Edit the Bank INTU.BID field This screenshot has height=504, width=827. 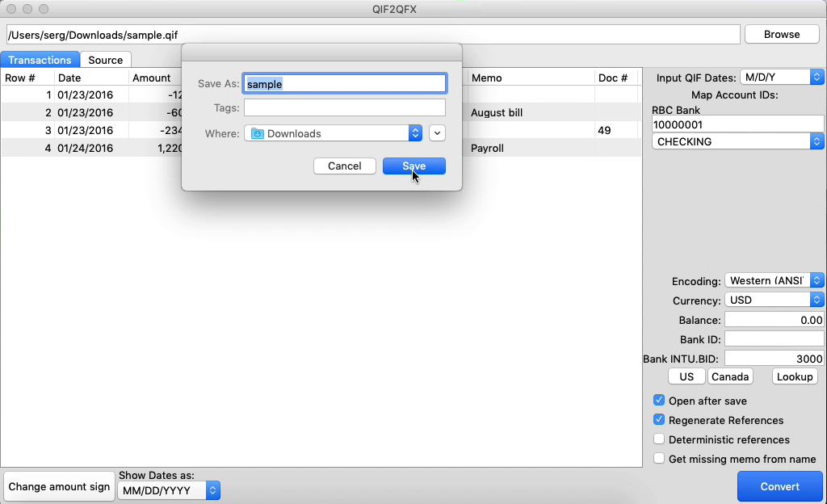click(775, 359)
